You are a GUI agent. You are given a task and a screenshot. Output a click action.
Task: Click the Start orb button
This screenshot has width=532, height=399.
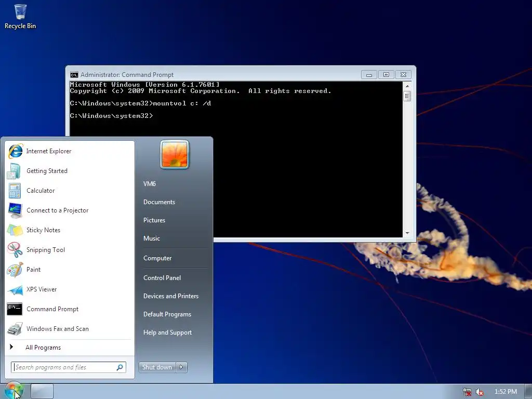tap(14, 391)
